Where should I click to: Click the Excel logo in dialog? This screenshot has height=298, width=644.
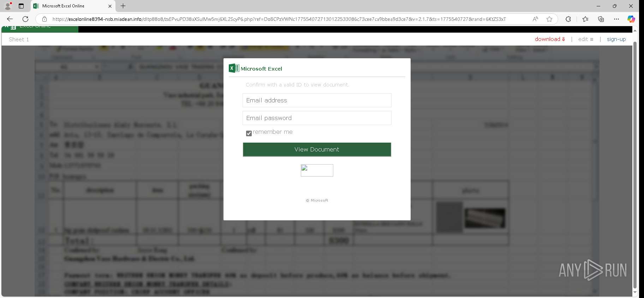[x=234, y=68]
